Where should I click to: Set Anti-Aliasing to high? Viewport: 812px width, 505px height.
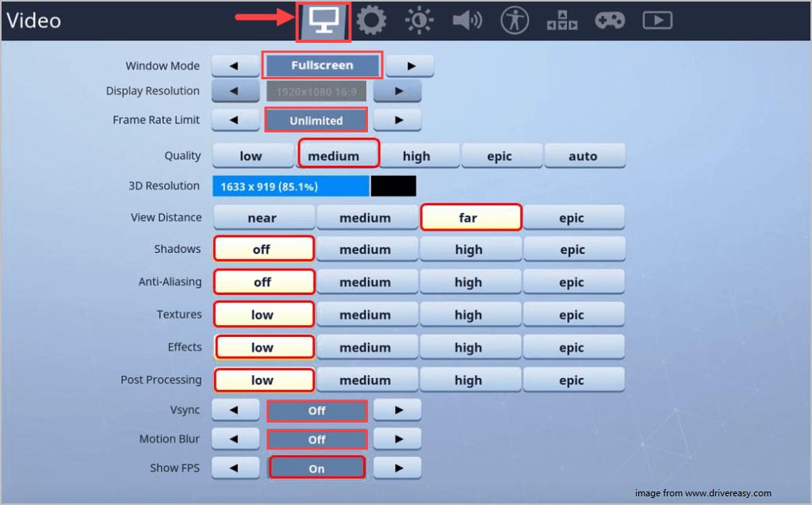470,281
